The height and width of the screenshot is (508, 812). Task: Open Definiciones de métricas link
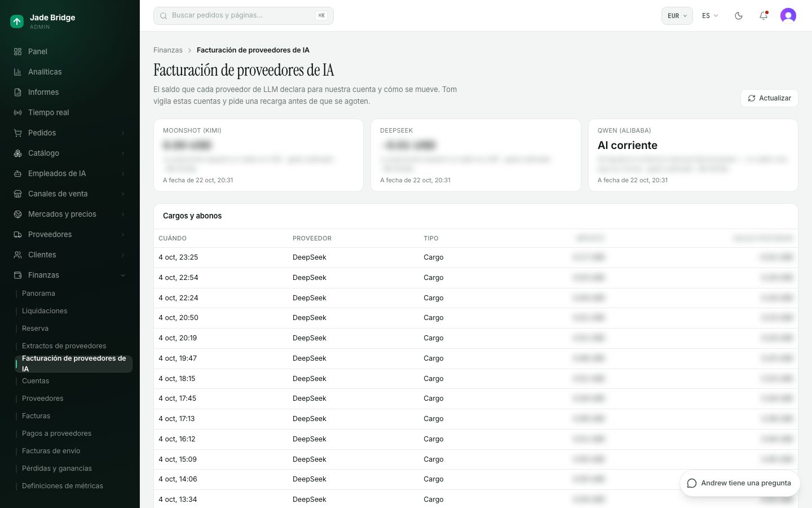tap(63, 486)
